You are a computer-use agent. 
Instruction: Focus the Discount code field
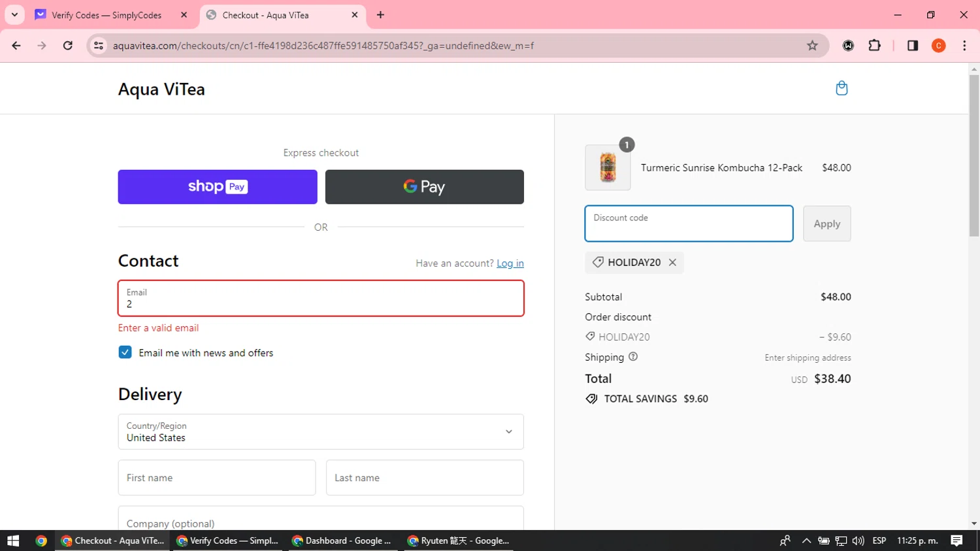[689, 224]
